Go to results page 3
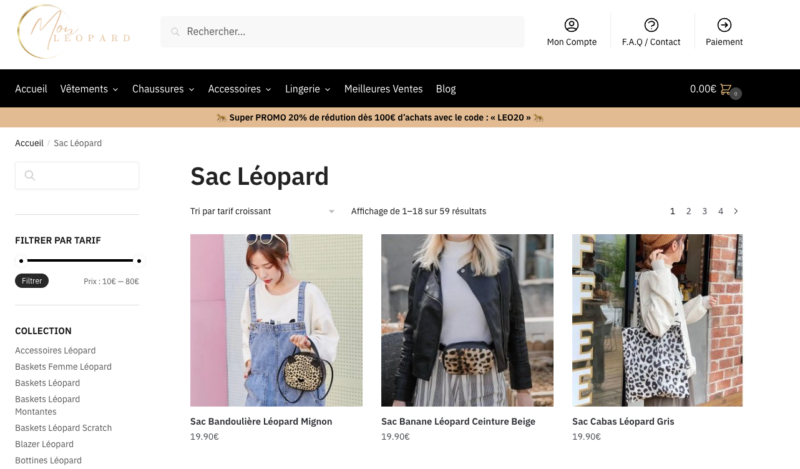Image resolution: width=800 pixels, height=469 pixels. (704, 211)
